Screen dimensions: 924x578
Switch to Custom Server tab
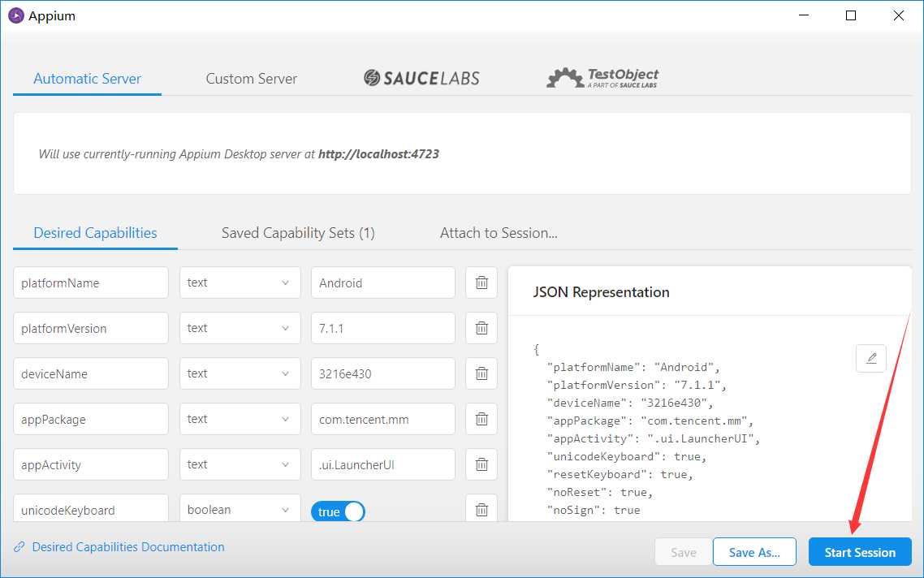coord(251,79)
